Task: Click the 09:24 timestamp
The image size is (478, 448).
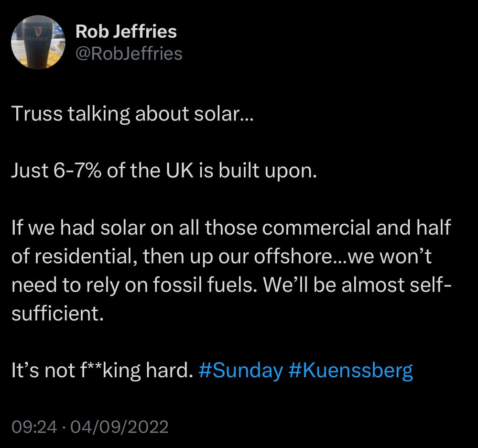Action: (x=34, y=426)
